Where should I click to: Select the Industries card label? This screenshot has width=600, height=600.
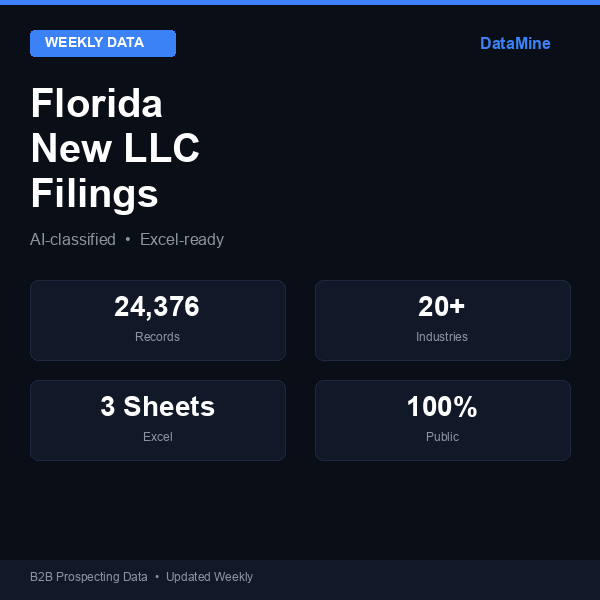[x=442, y=337]
